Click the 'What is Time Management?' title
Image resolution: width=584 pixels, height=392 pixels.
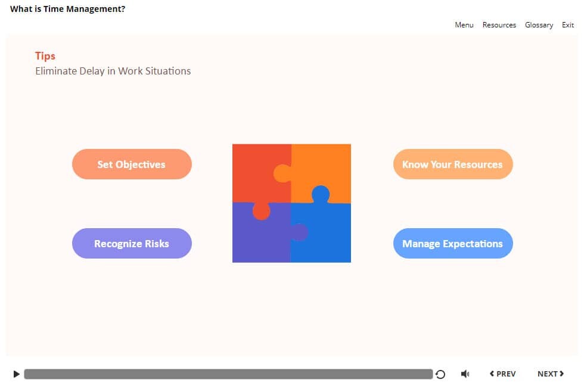pyautogui.click(x=67, y=9)
